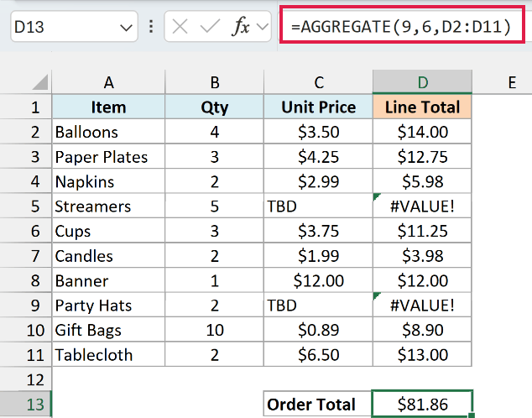Image resolution: width=532 pixels, height=418 pixels.
Task: Select the Balloons cell
Action: coord(108,132)
